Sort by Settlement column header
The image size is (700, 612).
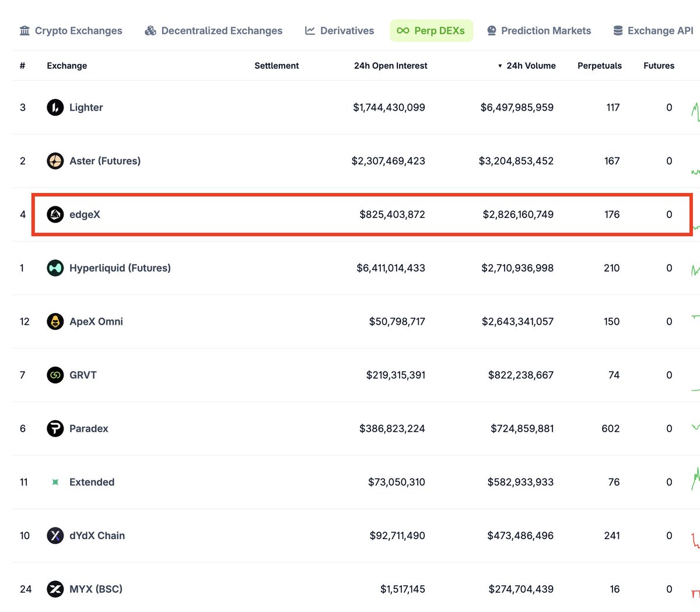[276, 66]
